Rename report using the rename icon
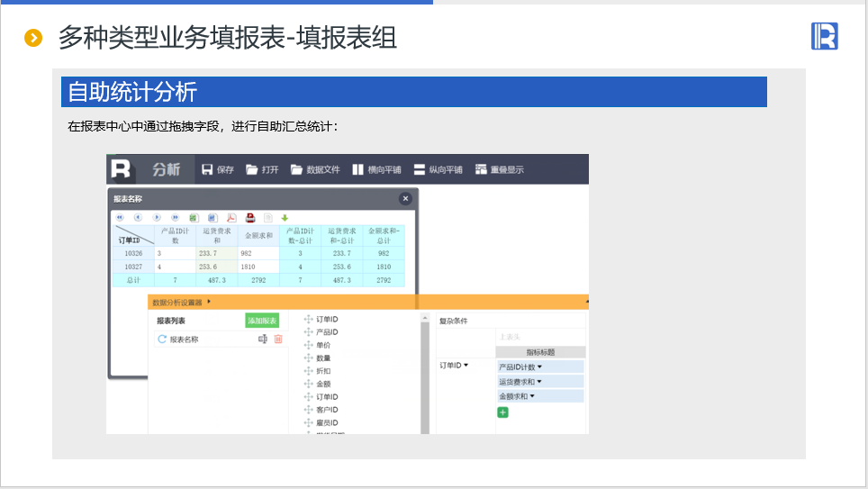 tap(263, 340)
